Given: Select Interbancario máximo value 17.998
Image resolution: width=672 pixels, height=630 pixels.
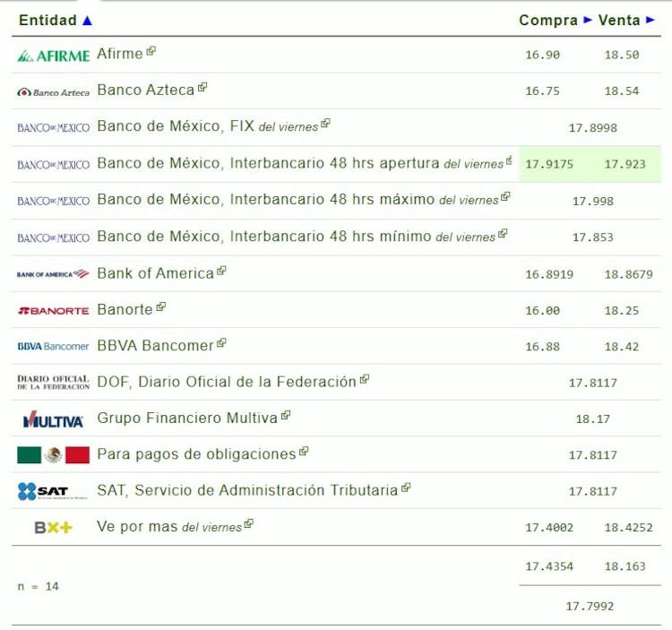Looking at the screenshot, I should 593,201.
